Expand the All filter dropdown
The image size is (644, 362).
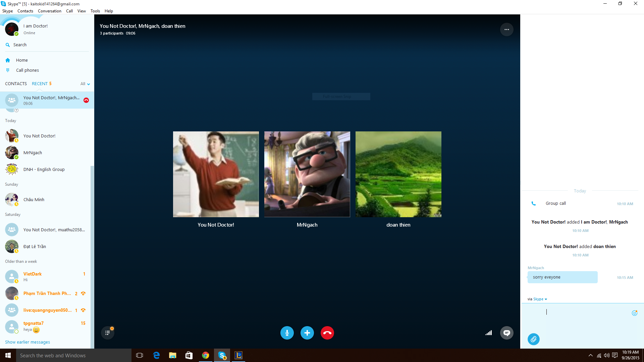click(85, 84)
